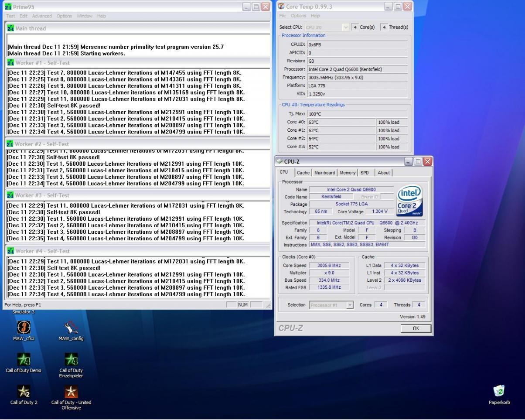Open the Help menu in Core Temp
This screenshot has width=525, height=420.
point(315,16)
